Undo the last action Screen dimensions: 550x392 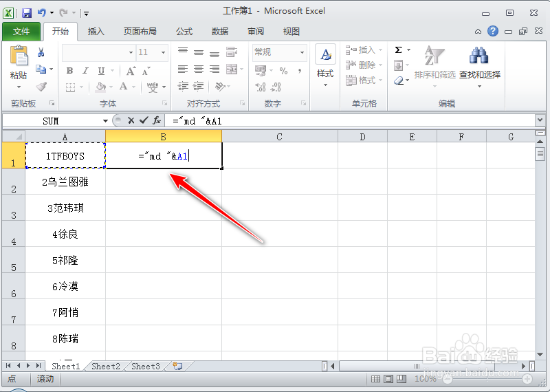coord(42,13)
